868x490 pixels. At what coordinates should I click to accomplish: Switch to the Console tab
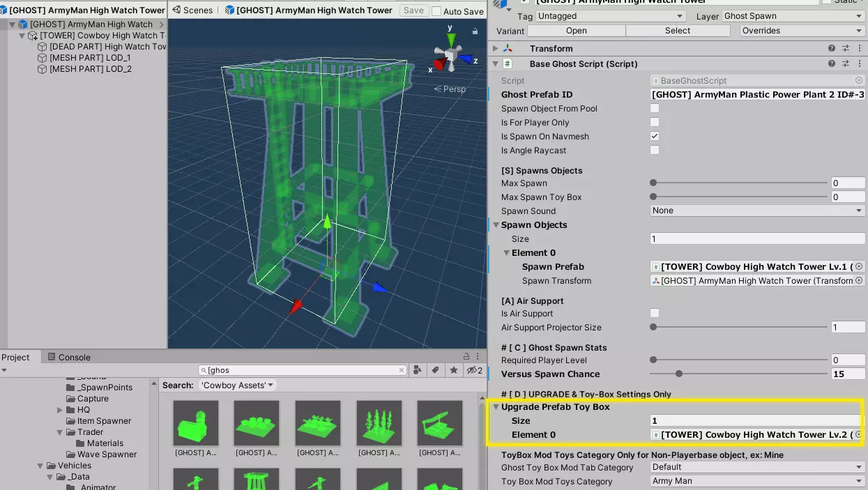[x=68, y=357]
